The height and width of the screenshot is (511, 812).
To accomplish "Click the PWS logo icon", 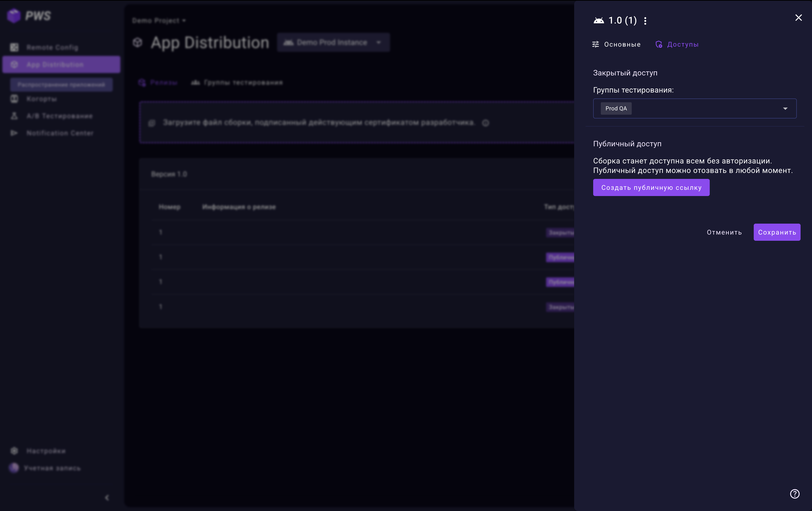I will coord(14,16).
